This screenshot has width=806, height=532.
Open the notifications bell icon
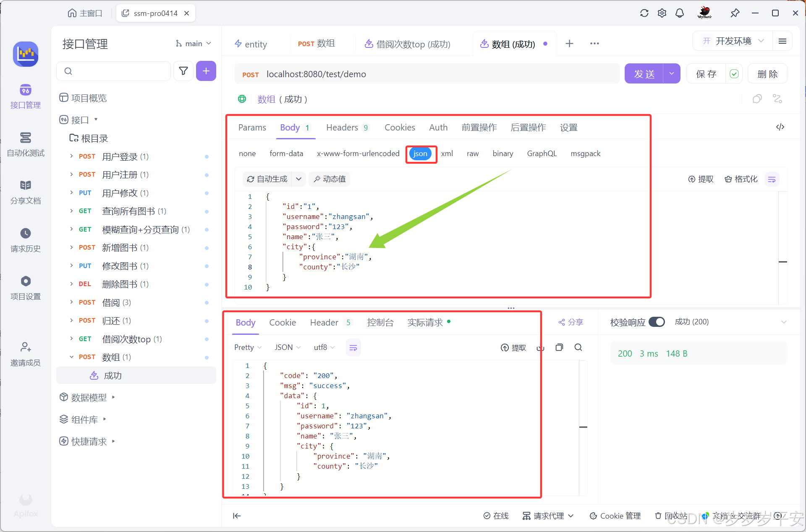679,13
